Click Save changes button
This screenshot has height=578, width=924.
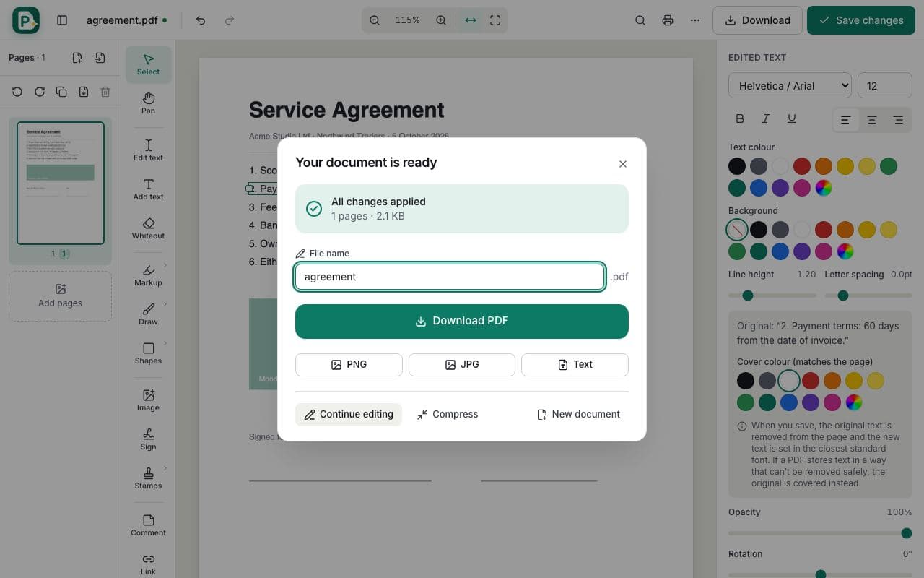click(861, 20)
